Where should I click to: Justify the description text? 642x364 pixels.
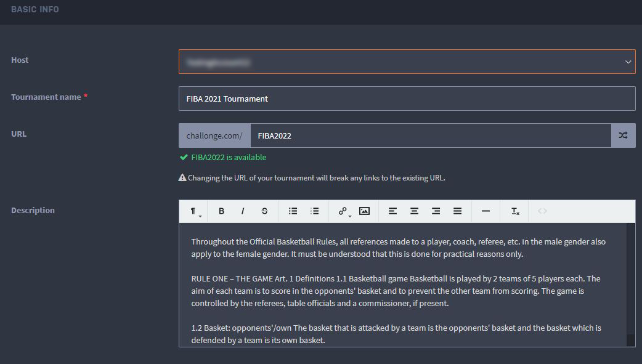click(x=457, y=211)
